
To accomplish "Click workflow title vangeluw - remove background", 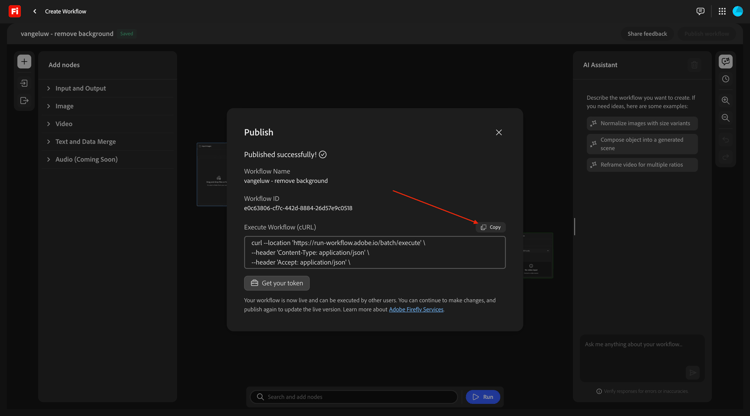I will click(x=67, y=34).
